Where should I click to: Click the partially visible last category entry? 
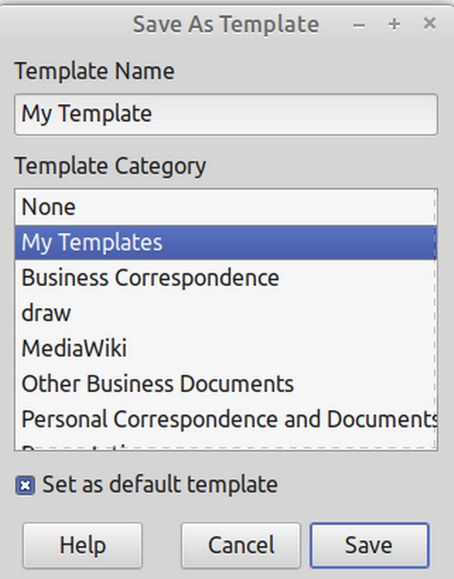click(x=225, y=444)
